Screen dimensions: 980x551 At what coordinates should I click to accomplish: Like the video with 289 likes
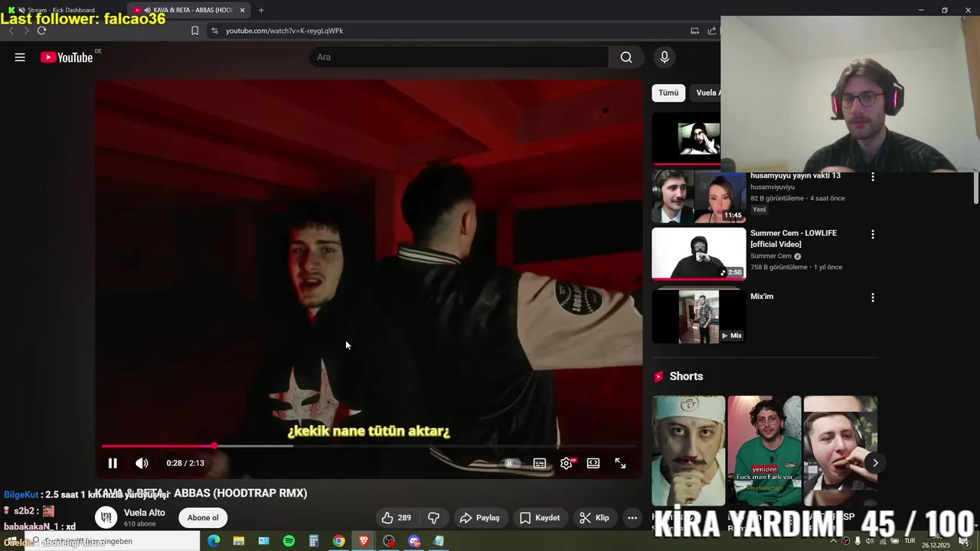(397, 518)
